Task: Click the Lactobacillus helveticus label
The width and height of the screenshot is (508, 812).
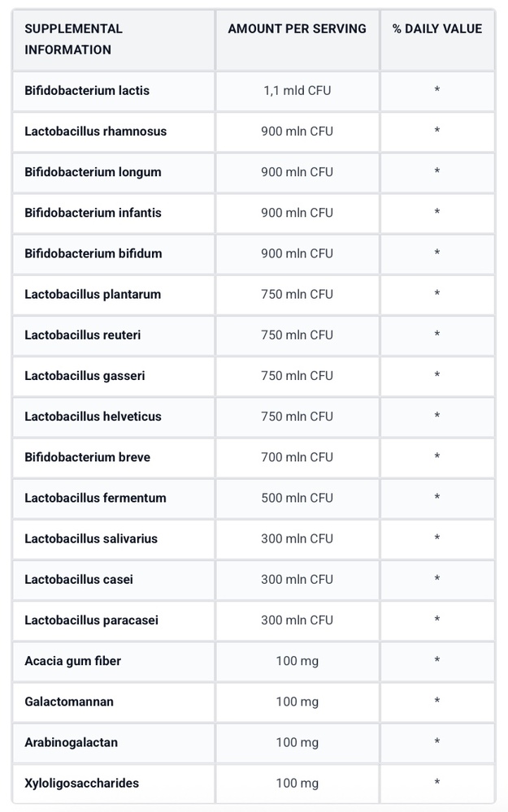Action: coord(93,417)
